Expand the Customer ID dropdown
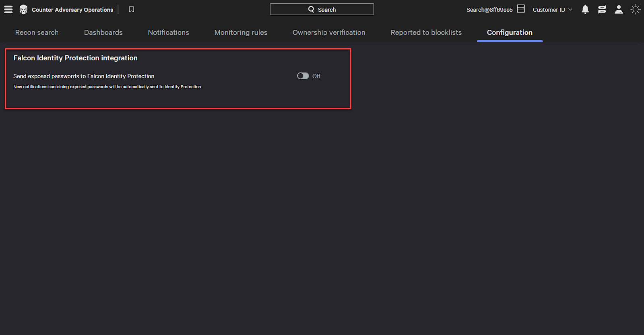This screenshot has height=335, width=644. click(x=552, y=10)
